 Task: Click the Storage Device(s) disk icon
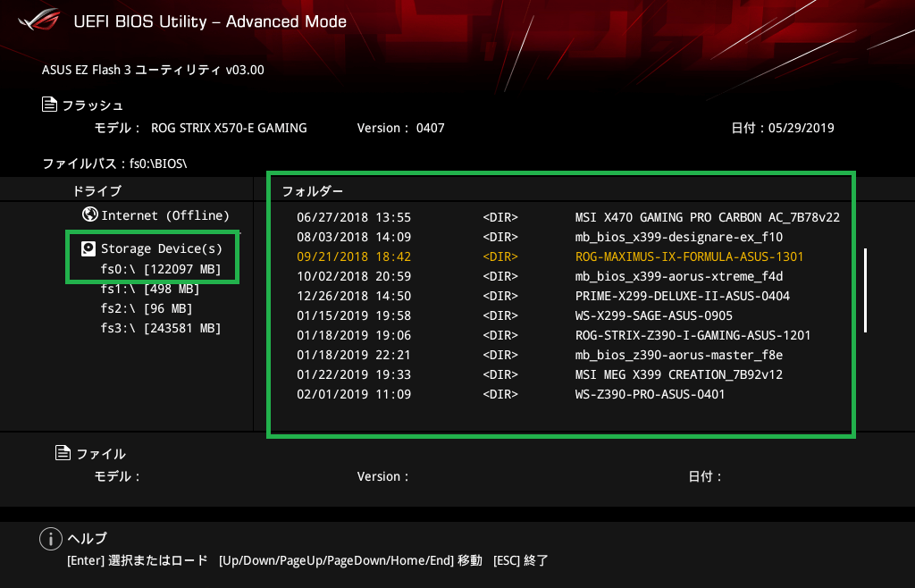88,248
